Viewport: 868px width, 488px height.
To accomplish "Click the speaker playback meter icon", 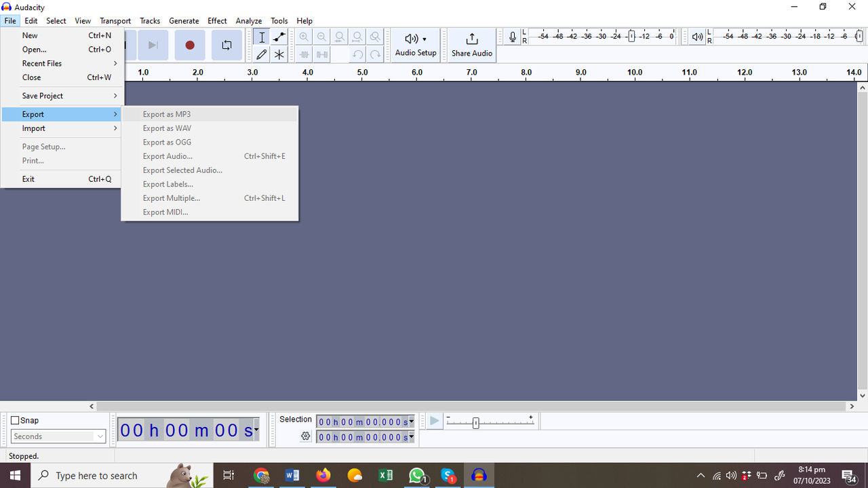I will (697, 37).
